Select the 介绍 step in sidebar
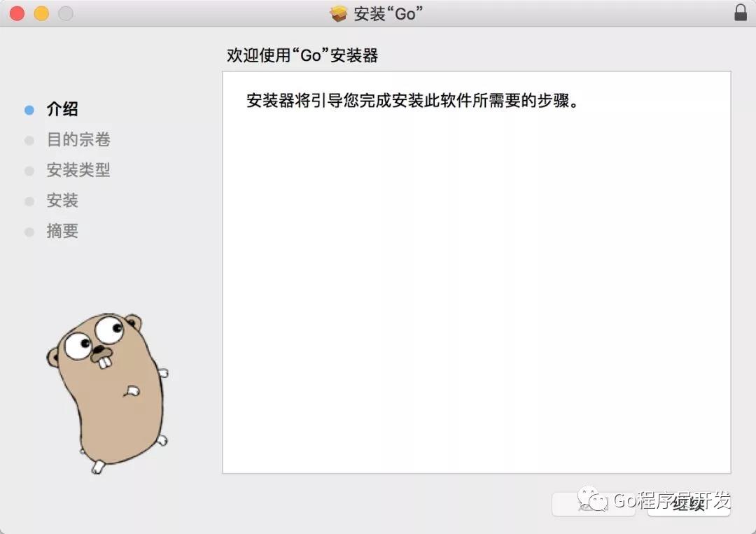Screen dimensions: 756x534 click(62, 109)
